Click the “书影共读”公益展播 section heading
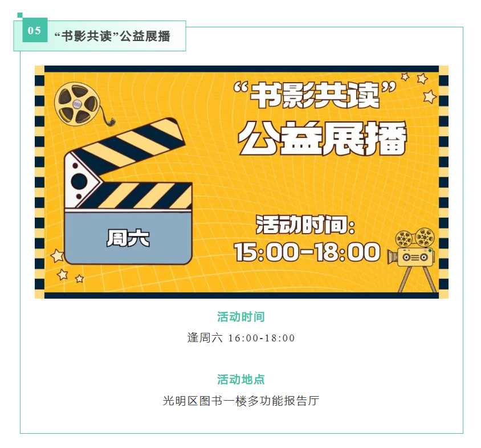Image resolution: width=481 pixels, height=448 pixels. click(x=112, y=36)
